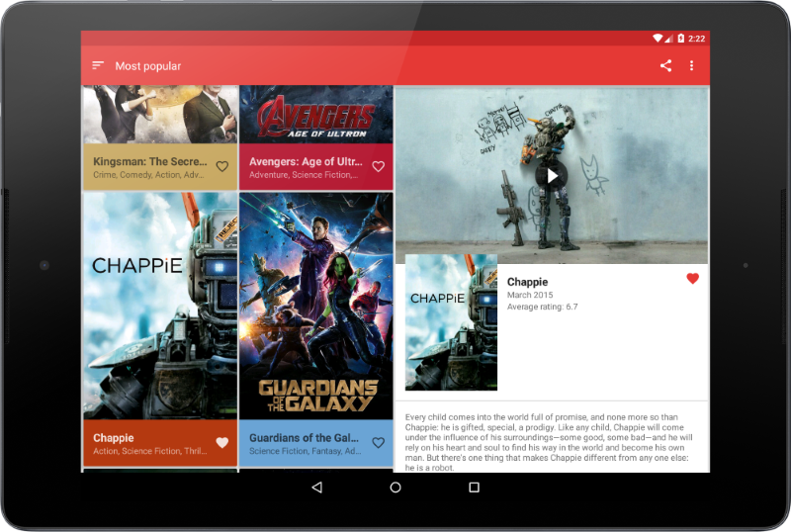The width and height of the screenshot is (791, 532).
Task: Click the Most popular title
Action: click(x=147, y=66)
